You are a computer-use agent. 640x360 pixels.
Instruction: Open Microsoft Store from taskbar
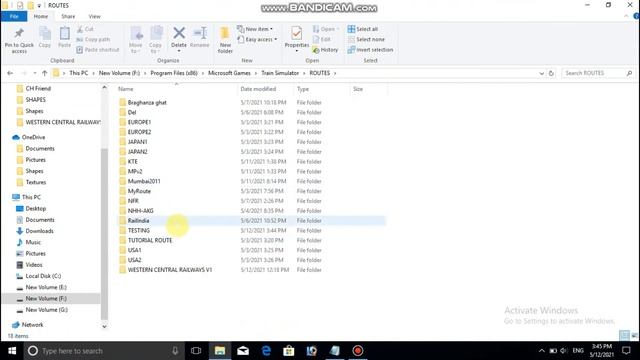pyautogui.click(x=289, y=351)
